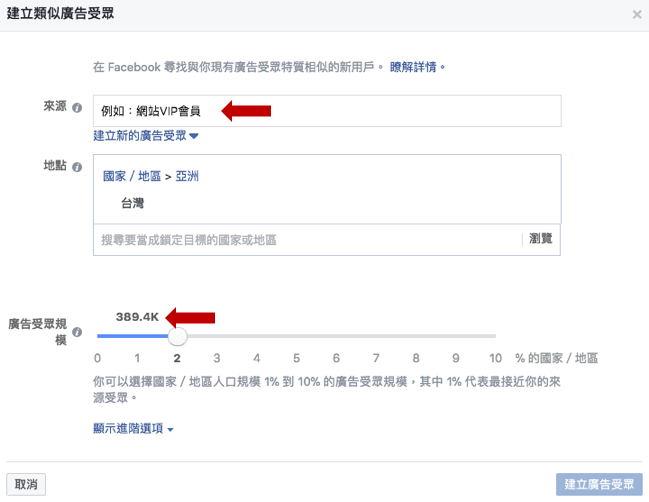Select the 台灣 location entry
The height and width of the screenshot is (502, 649).
click(x=133, y=203)
